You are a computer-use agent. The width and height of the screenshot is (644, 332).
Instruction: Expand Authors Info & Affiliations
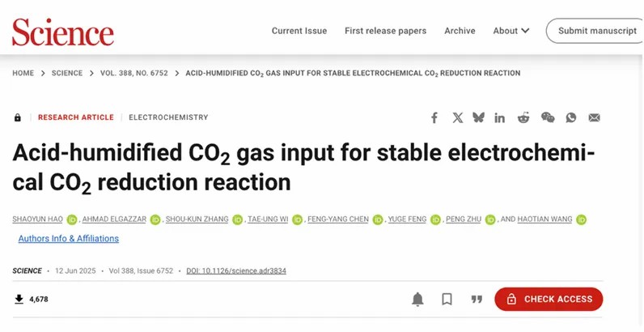tap(69, 238)
